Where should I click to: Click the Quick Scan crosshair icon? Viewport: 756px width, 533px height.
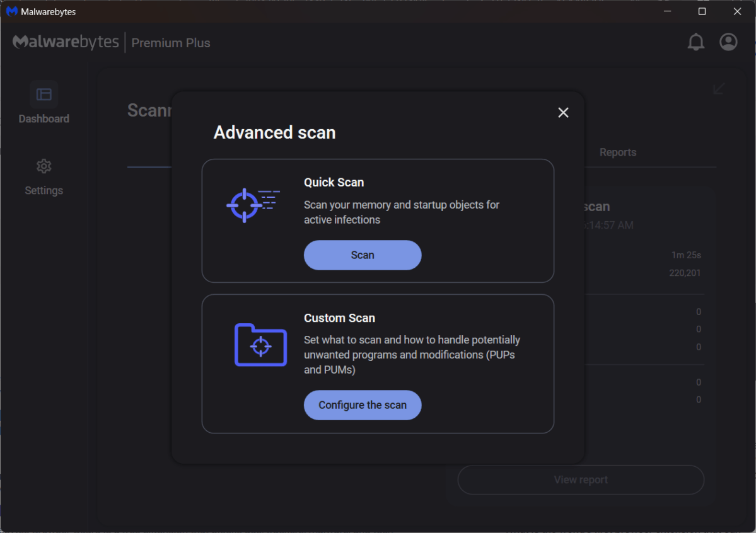tap(253, 205)
